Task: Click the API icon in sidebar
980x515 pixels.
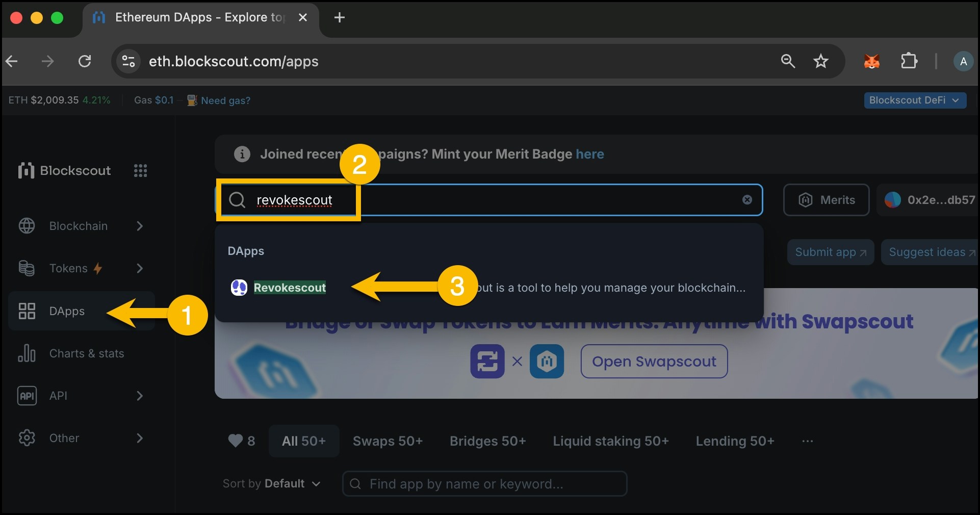Action: click(27, 396)
